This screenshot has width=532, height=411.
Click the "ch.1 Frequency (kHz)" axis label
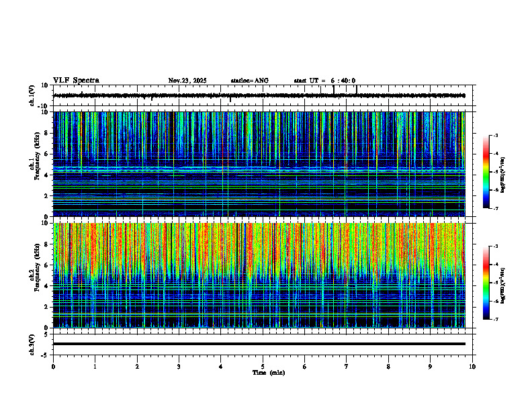click(x=35, y=156)
